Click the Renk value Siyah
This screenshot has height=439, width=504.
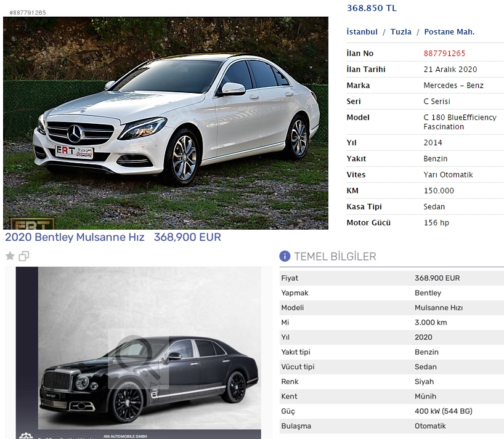point(424,382)
